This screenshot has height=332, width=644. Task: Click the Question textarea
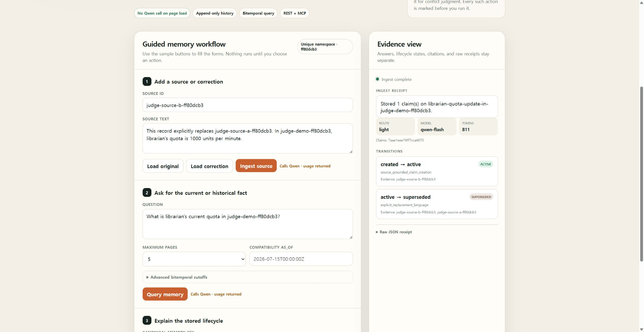[247, 224]
